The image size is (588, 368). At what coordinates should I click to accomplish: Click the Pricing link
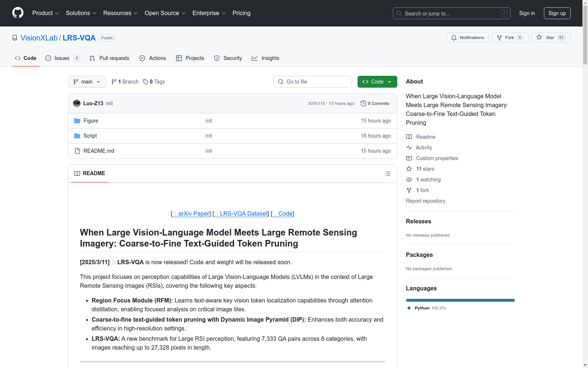tap(241, 13)
